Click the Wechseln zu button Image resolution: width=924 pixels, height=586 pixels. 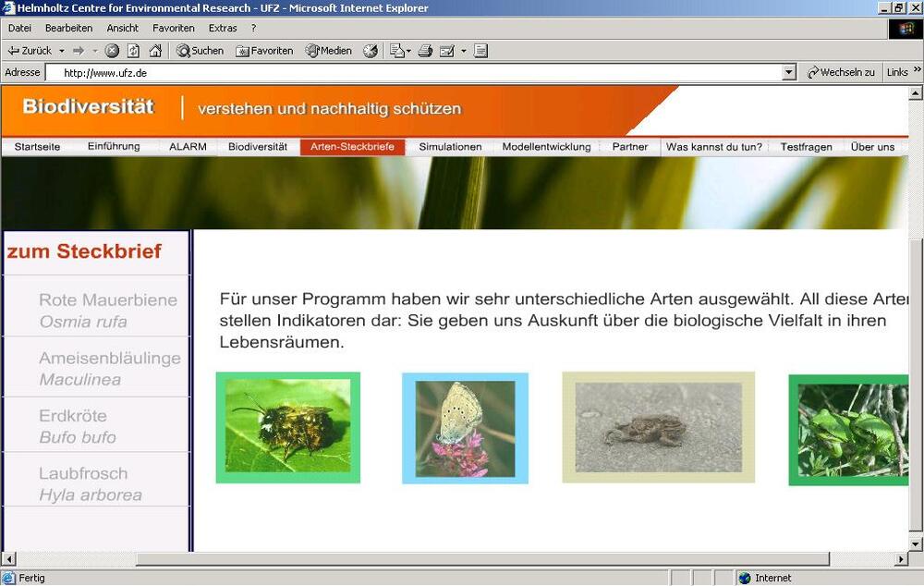point(841,71)
